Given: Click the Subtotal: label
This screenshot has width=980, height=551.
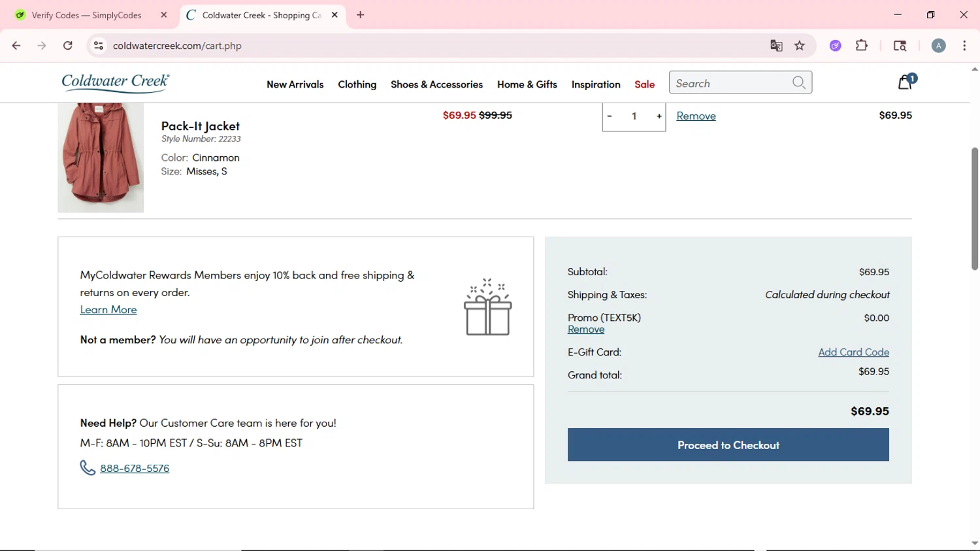Looking at the screenshot, I should [x=587, y=271].
